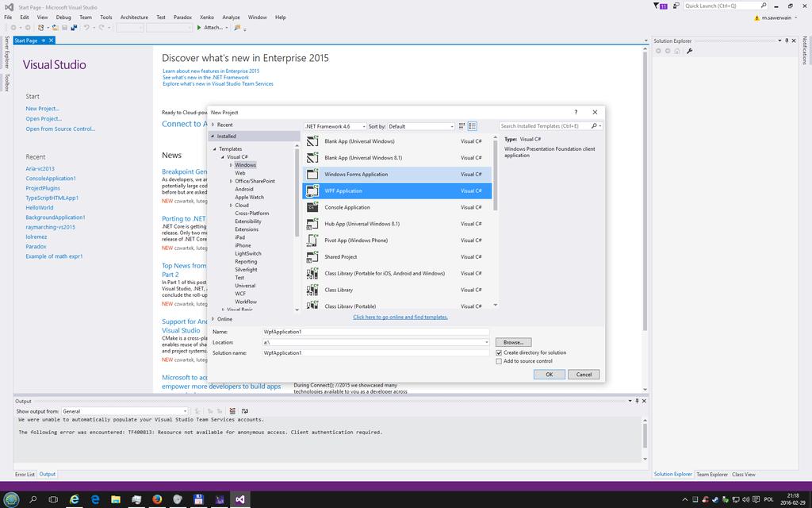Switch to the Class View tab
This screenshot has width=812, height=508.
(x=744, y=475)
